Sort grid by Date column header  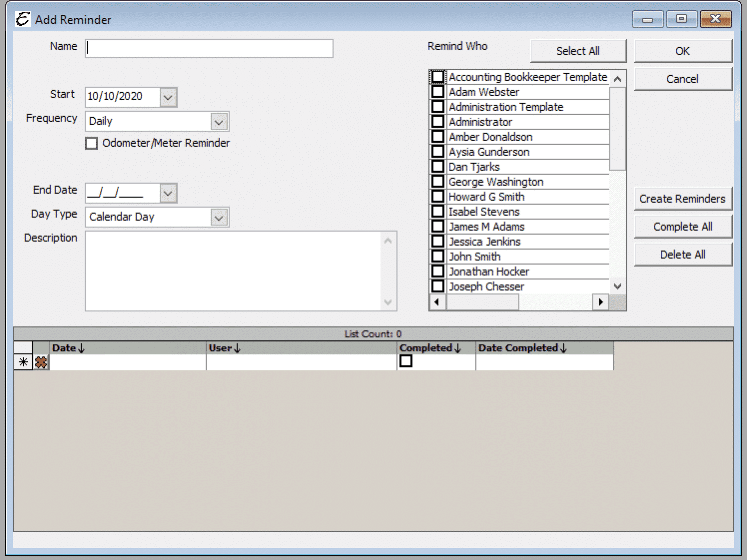pyautogui.click(x=68, y=348)
